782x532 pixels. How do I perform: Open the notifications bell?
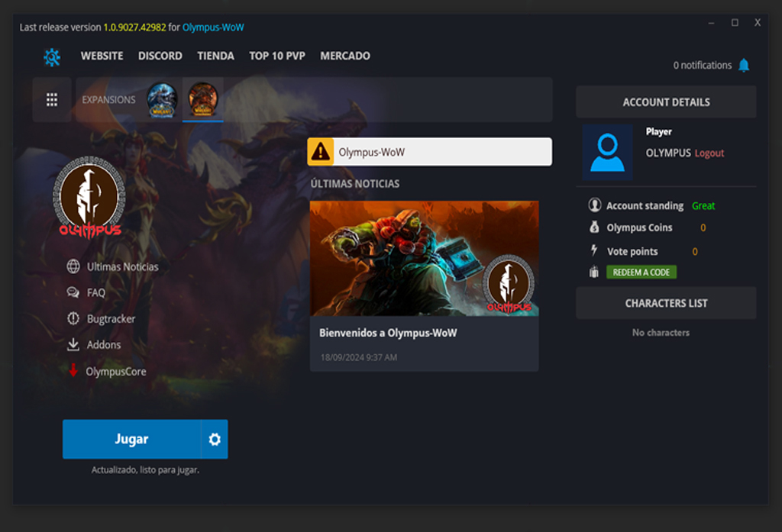pyautogui.click(x=743, y=66)
